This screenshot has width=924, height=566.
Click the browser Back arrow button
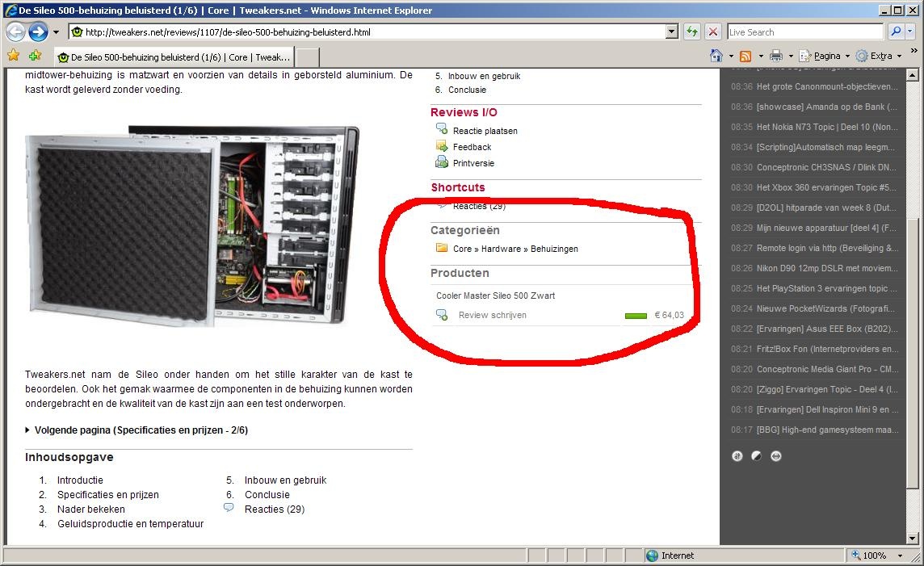[x=15, y=31]
